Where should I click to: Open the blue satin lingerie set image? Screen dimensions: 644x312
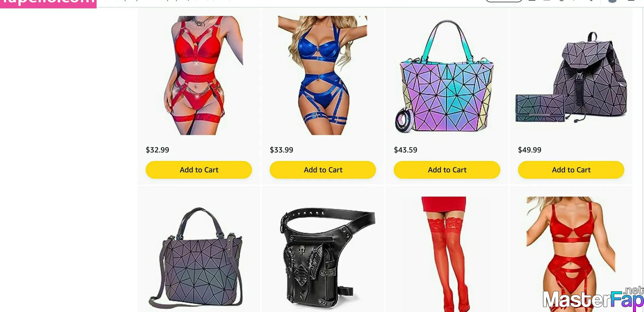[323, 75]
